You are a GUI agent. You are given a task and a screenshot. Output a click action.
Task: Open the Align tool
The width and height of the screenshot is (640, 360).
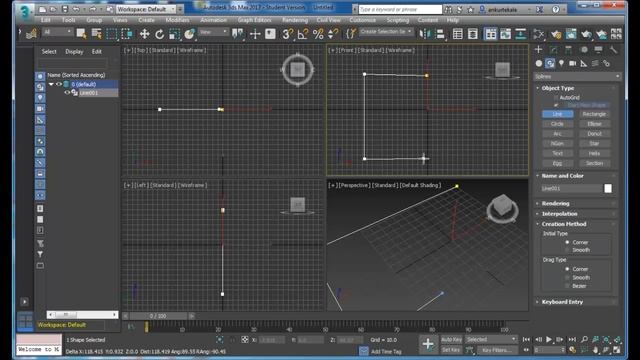[440, 34]
